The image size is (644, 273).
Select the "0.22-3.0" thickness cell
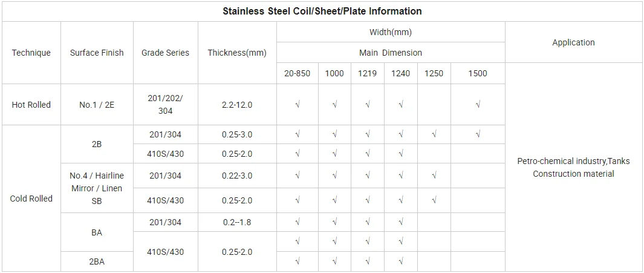pyautogui.click(x=237, y=176)
